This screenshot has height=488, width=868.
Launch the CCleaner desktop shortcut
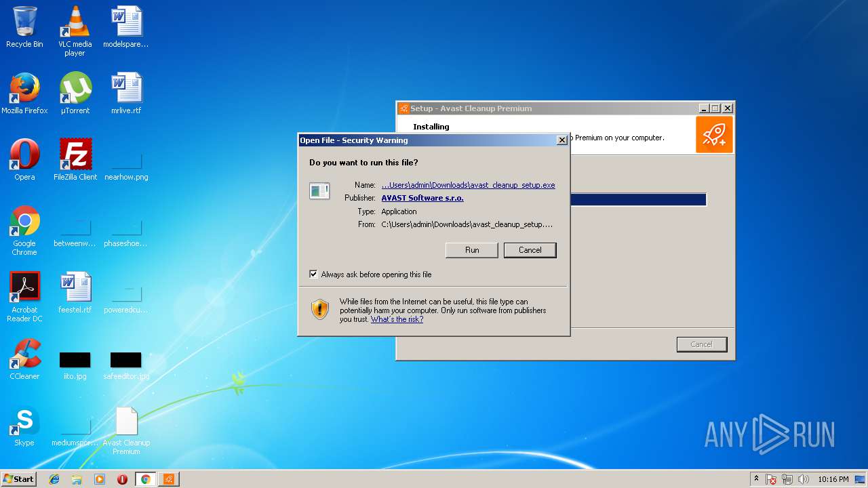point(24,359)
